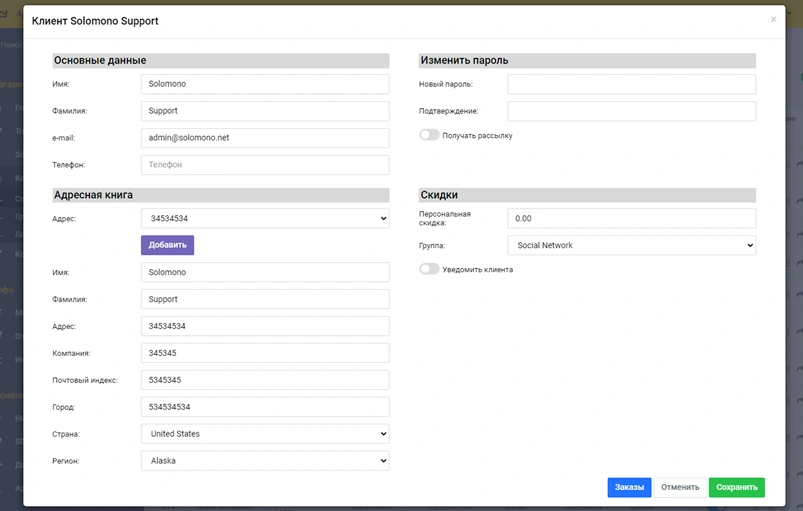Expand the Группа Social Network dropdown

631,245
